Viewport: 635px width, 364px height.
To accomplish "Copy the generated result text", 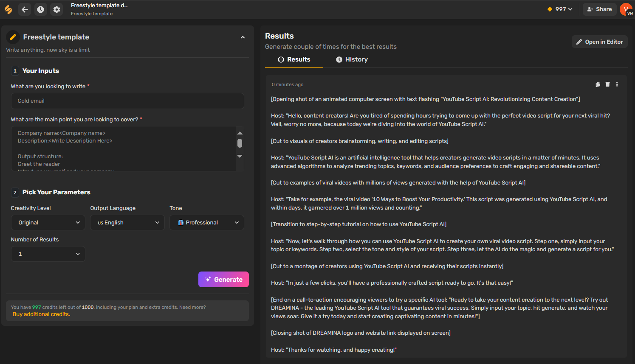I will click(598, 84).
